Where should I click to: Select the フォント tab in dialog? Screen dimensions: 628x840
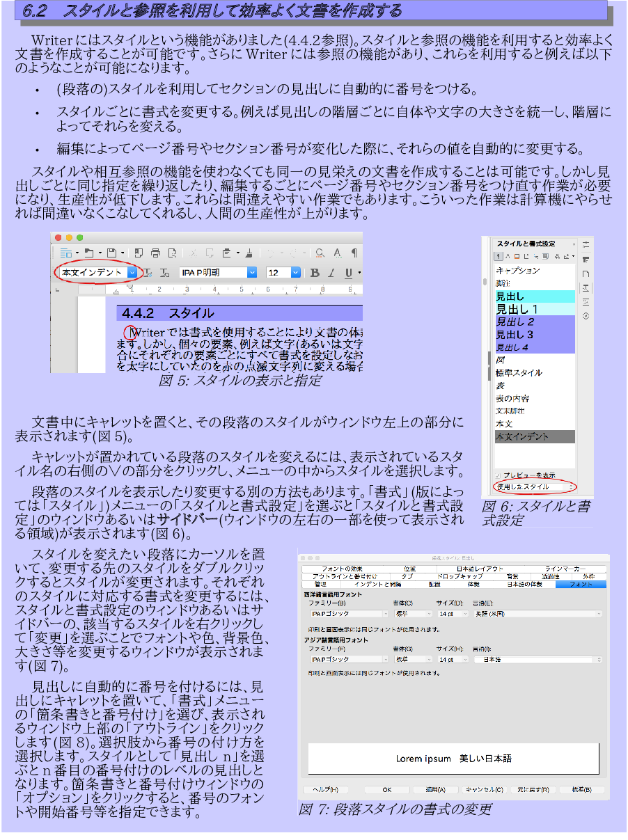[x=581, y=584]
